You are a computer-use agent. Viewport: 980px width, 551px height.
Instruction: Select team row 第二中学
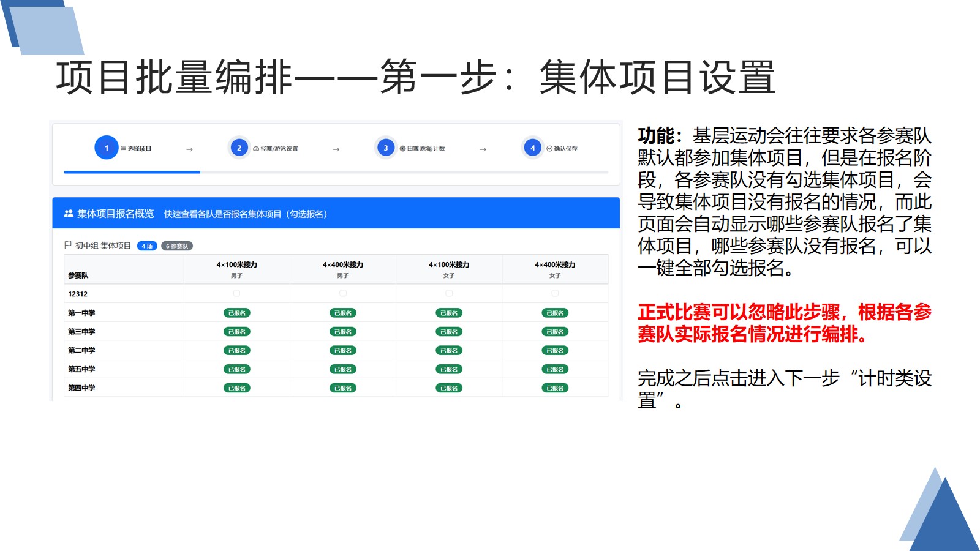coord(336,350)
